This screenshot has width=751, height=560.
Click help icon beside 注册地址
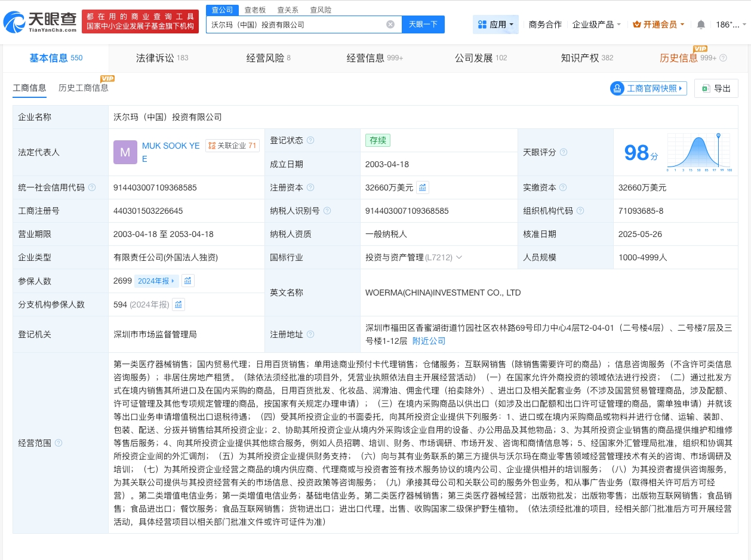click(x=310, y=334)
